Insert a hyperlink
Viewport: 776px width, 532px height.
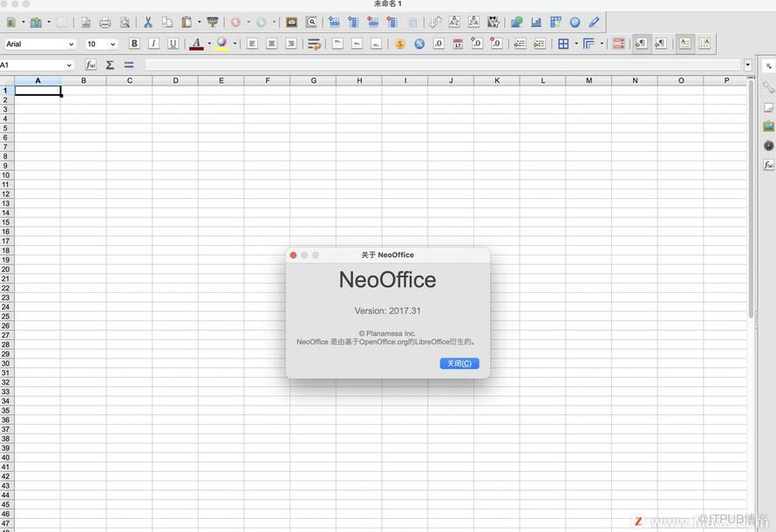pos(575,23)
